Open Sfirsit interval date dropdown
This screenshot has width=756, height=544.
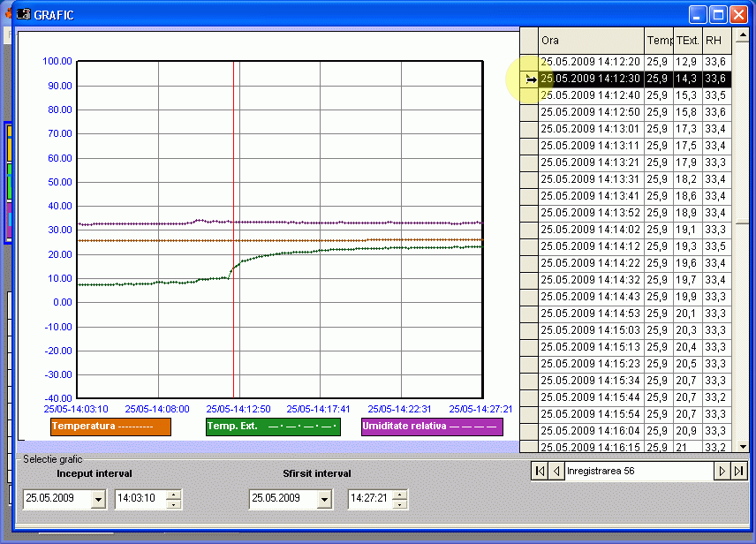[324, 499]
